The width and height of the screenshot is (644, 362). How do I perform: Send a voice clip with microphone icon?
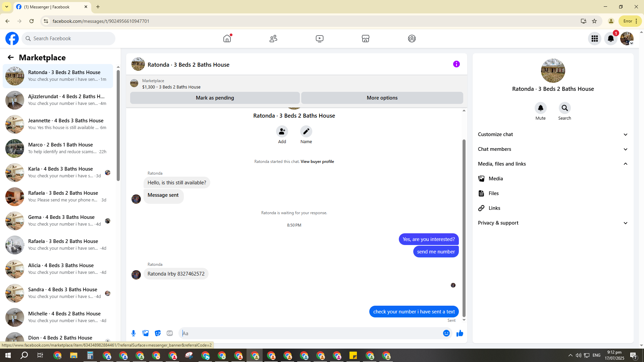pyautogui.click(x=133, y=333)
